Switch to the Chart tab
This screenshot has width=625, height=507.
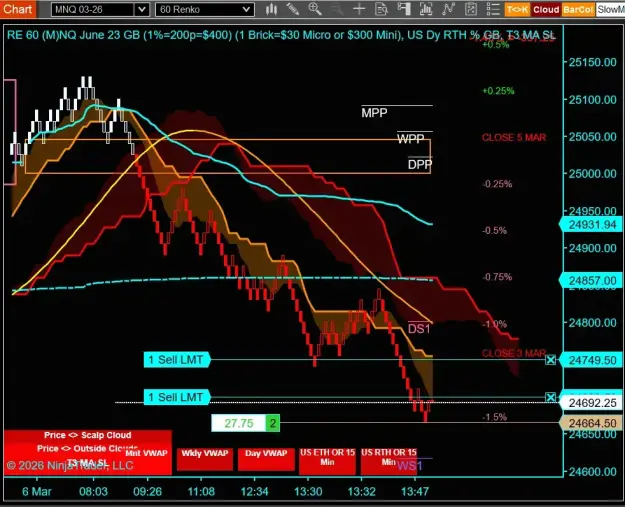tap(18, 9)
